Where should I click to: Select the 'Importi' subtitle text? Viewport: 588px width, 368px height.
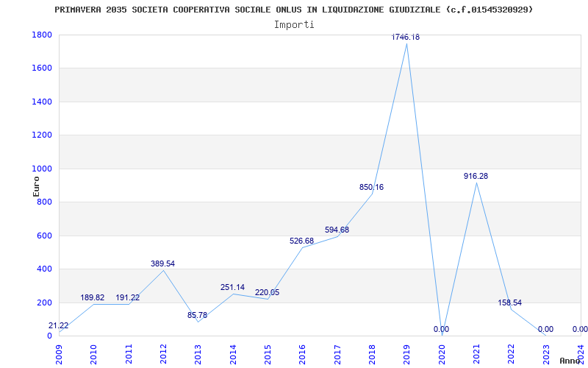pyautogui.click(x=294, y=25)
